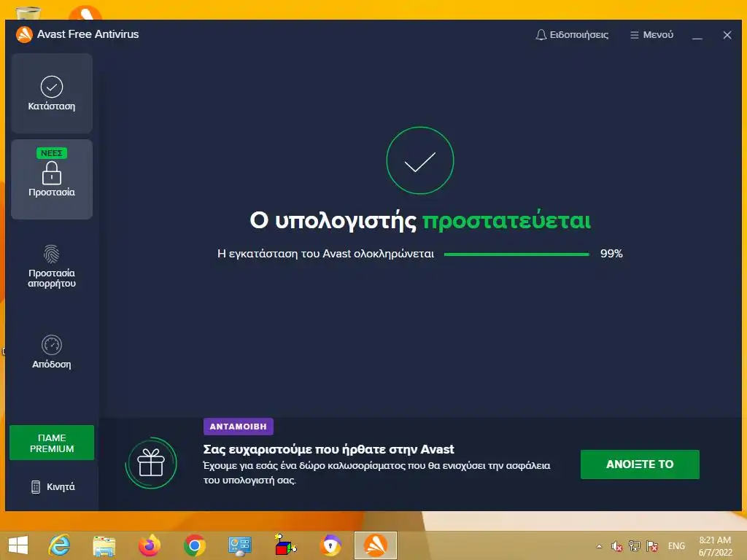Click the ΑΝΟΙΞΤΕ ΤΟ gift button

640,464
